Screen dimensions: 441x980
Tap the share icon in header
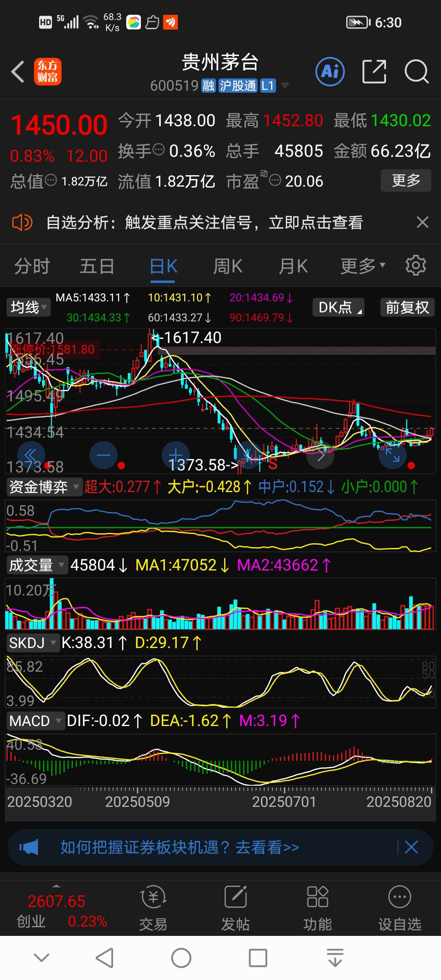coord(374,72)
